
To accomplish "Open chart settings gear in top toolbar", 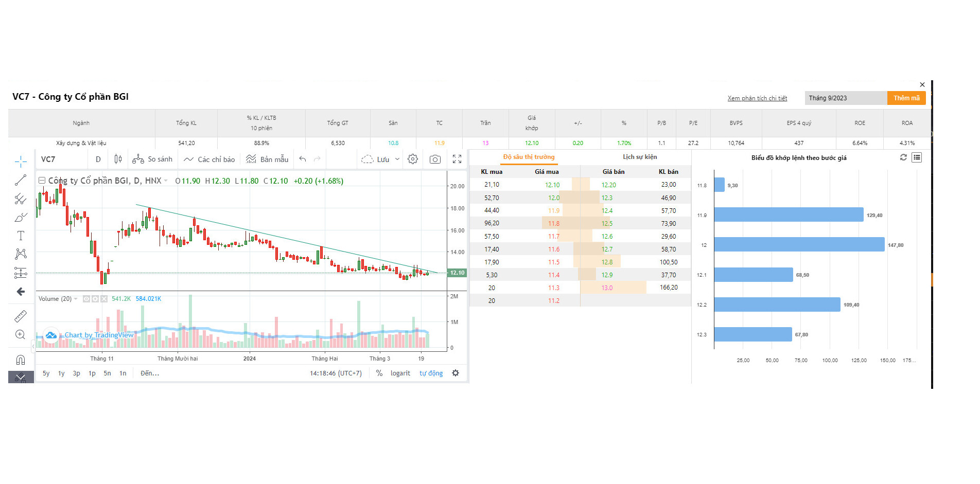I will pyautogui.click(x=413, y=159).
